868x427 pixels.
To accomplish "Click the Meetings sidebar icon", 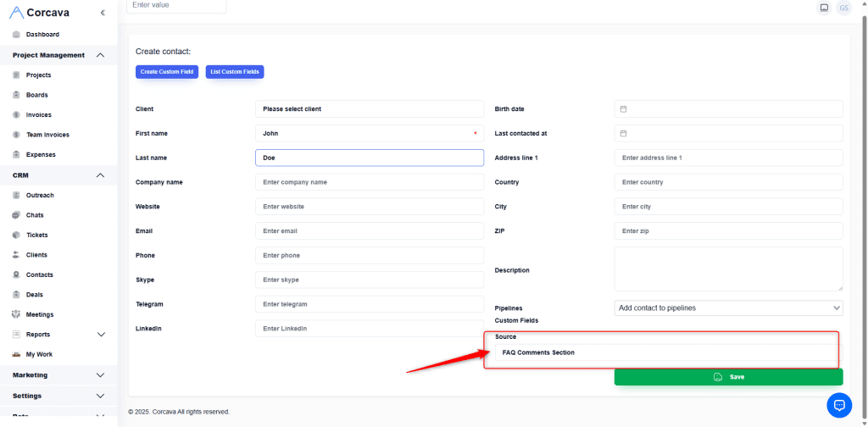I will point(16,314).
